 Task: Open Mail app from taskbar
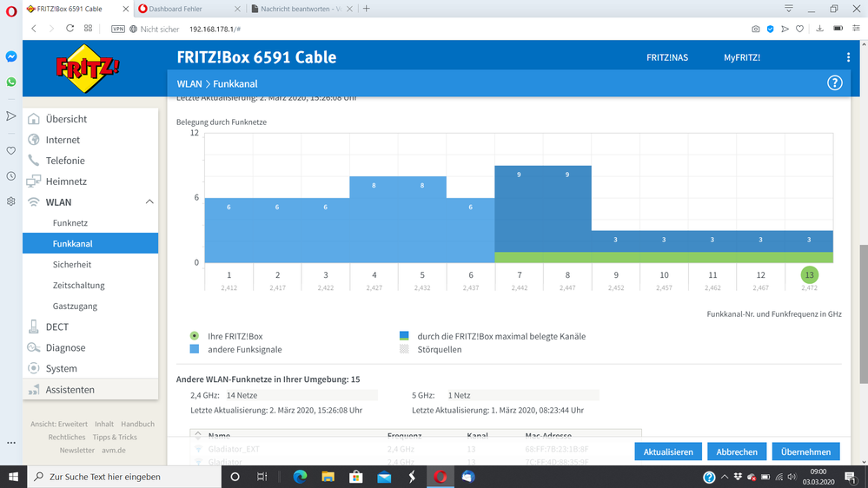(x=384, y=477)
